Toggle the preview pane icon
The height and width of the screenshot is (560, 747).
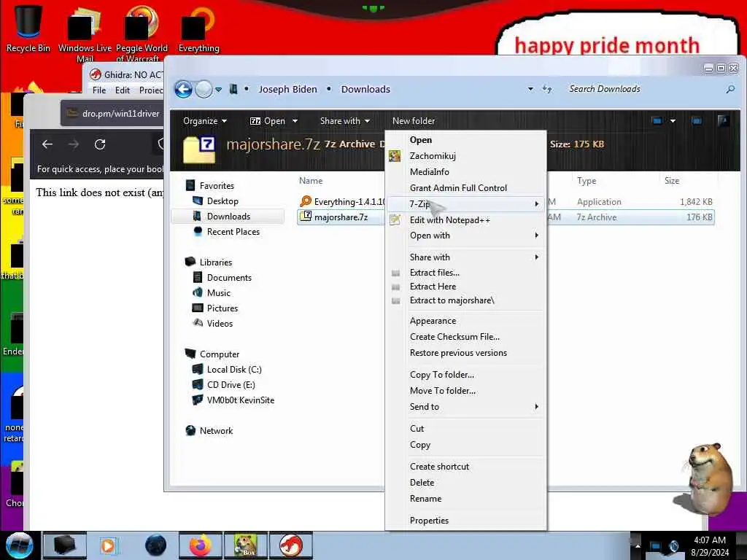click(x=697, y=121)
